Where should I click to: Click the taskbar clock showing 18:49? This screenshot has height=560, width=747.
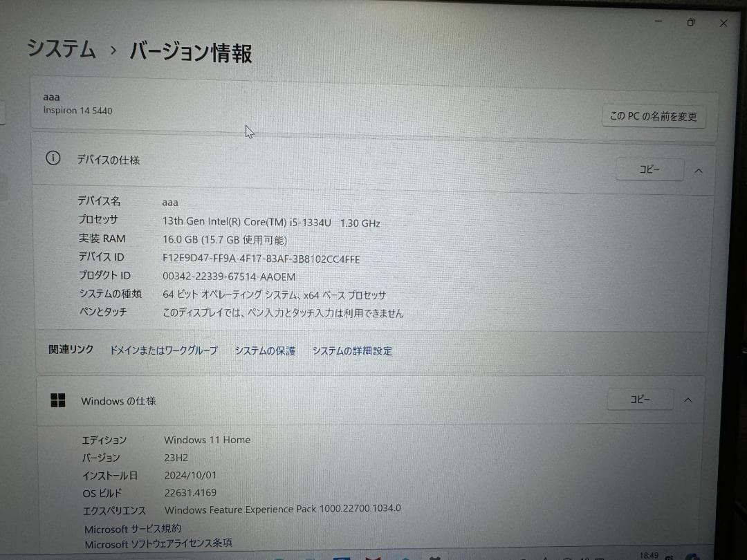649,555
